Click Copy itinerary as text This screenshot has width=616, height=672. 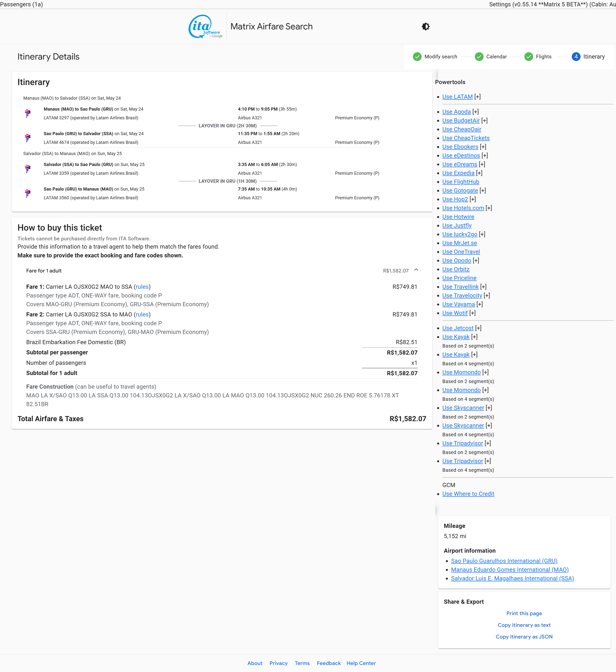tap(524, 625)
